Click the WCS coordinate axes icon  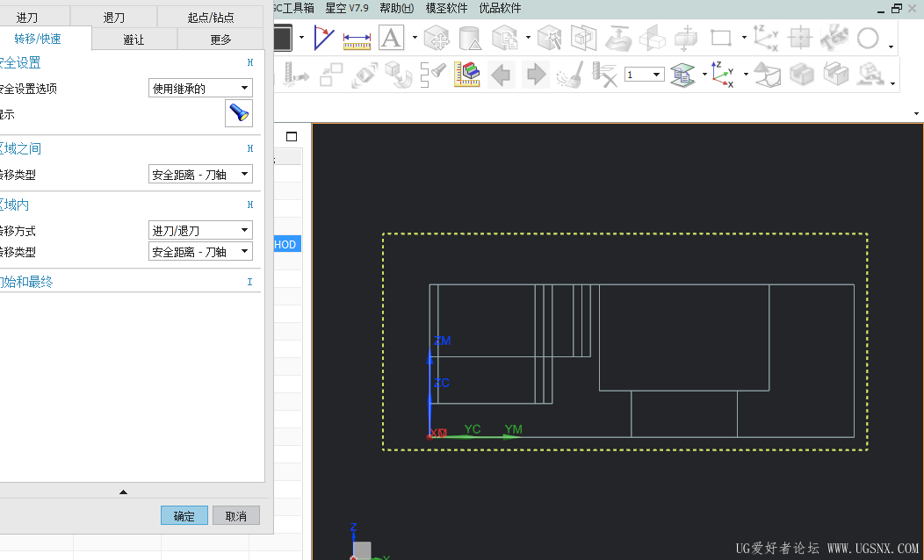(x=722, y=75)
